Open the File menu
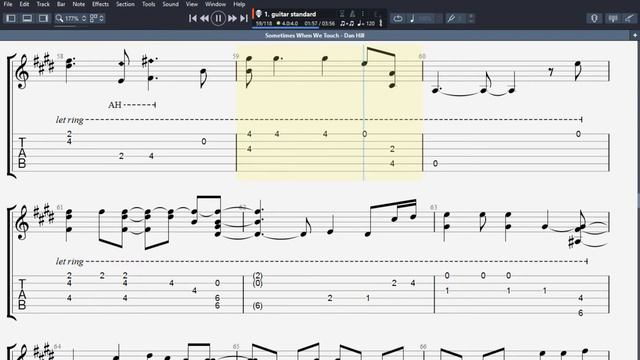Screen dimensions: 640x360 point(8,4)
